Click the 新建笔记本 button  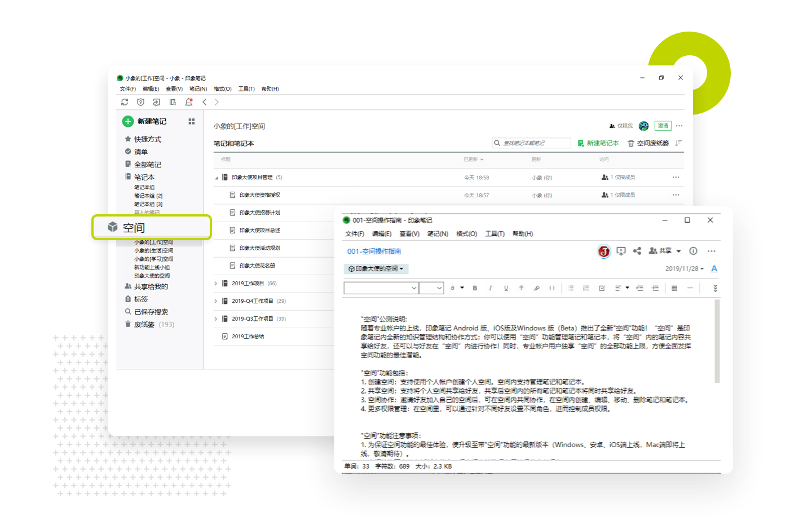point(598,143)
